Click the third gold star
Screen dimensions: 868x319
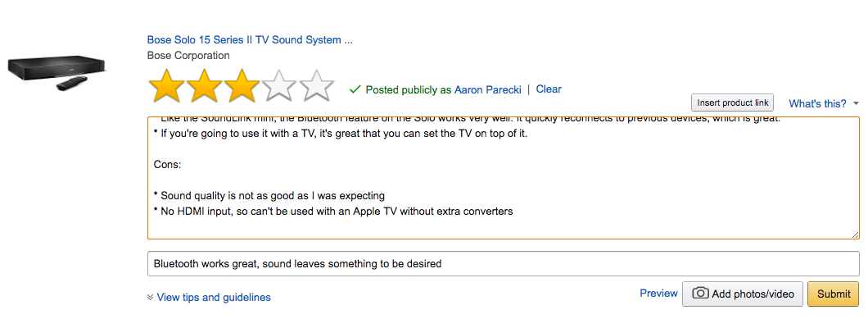242,86
